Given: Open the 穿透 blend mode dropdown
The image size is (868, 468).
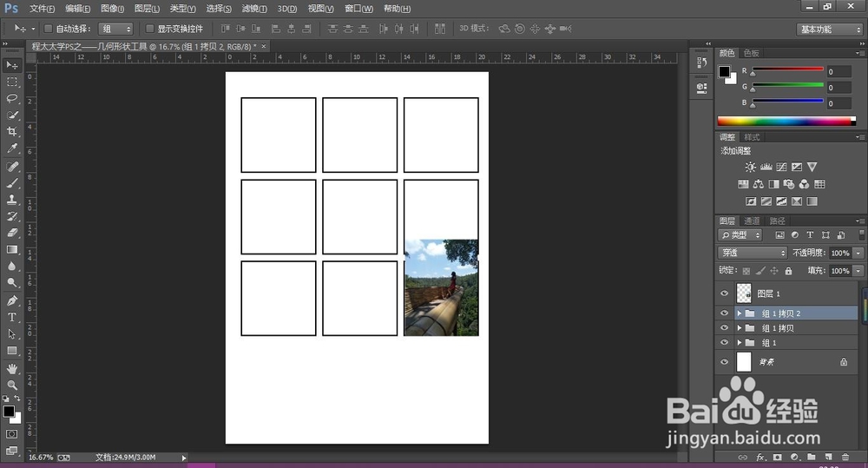Looking at the screenshot, I should pos(753,253).
